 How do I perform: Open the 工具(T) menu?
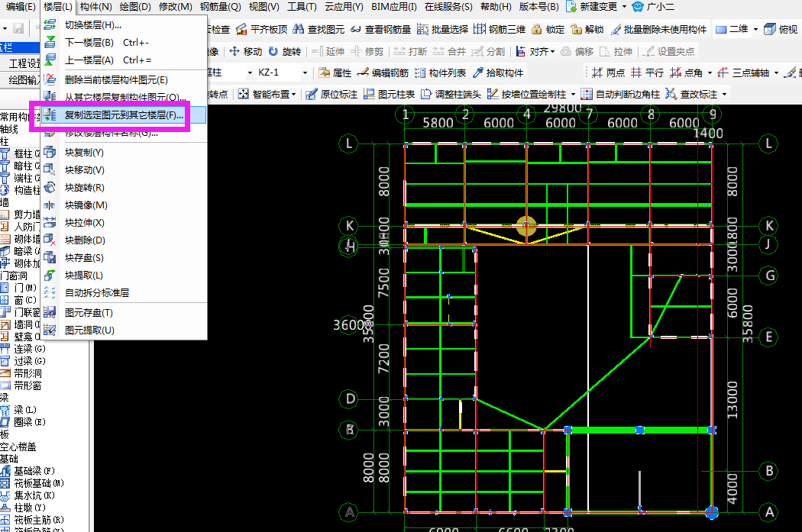coord(302,7)
